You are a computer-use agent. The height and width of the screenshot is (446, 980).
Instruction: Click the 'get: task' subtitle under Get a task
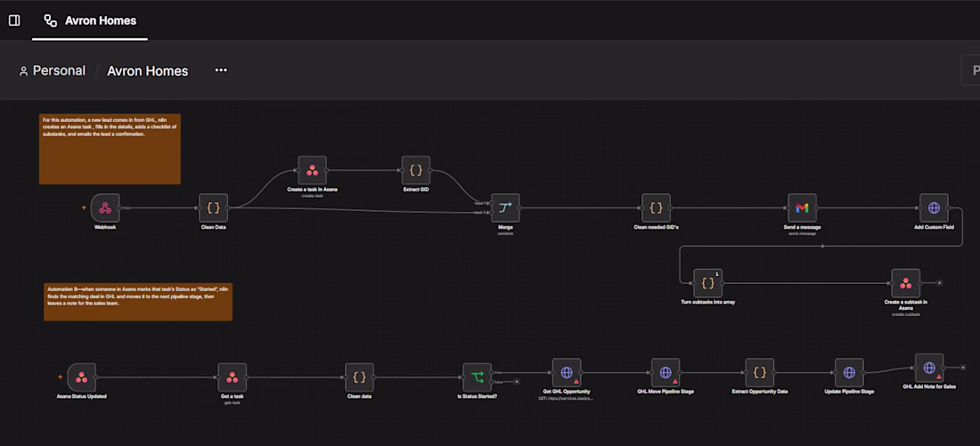pyautogui.click(x=232, y=403)
